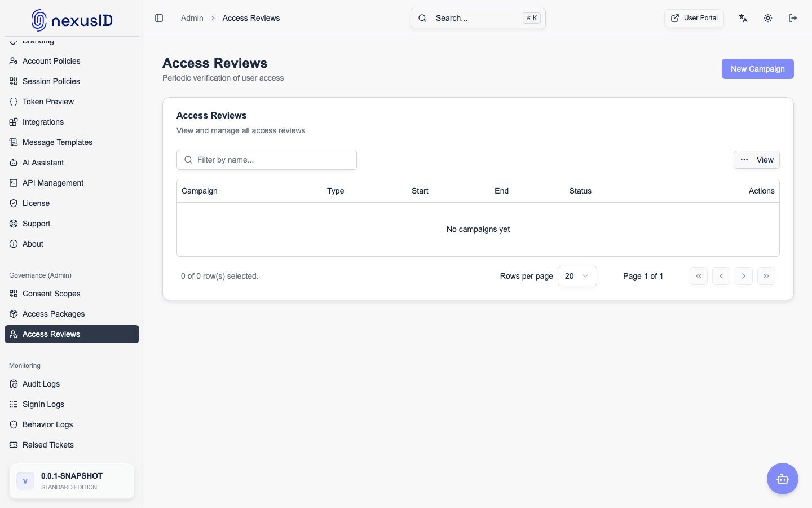Viewport: 812px width, 508px height.
Task: Click the About info icon
Action: click(x=14, y=244)
